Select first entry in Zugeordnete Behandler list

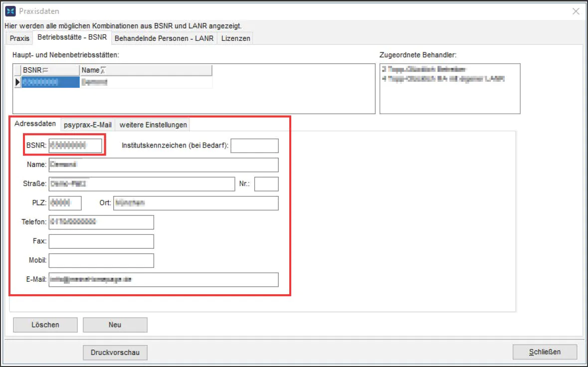tap(424, 69)
